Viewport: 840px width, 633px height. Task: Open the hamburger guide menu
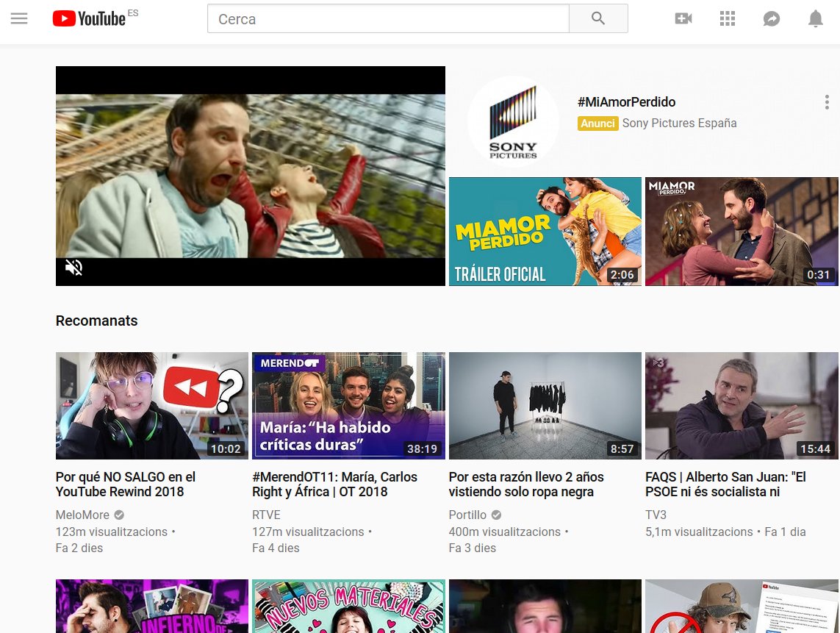point(19,19)
